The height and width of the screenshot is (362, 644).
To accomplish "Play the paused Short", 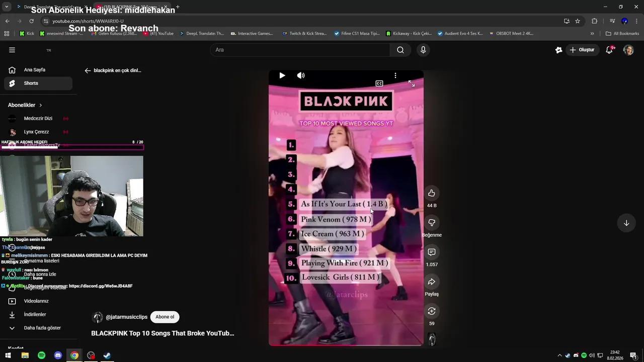I will coord(282,75).
